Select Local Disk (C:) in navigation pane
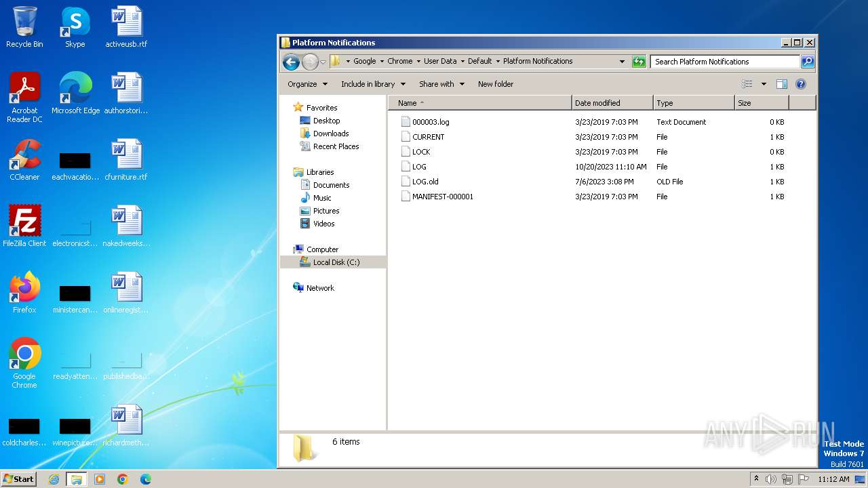The image size is (868, 488). [336, 262]
